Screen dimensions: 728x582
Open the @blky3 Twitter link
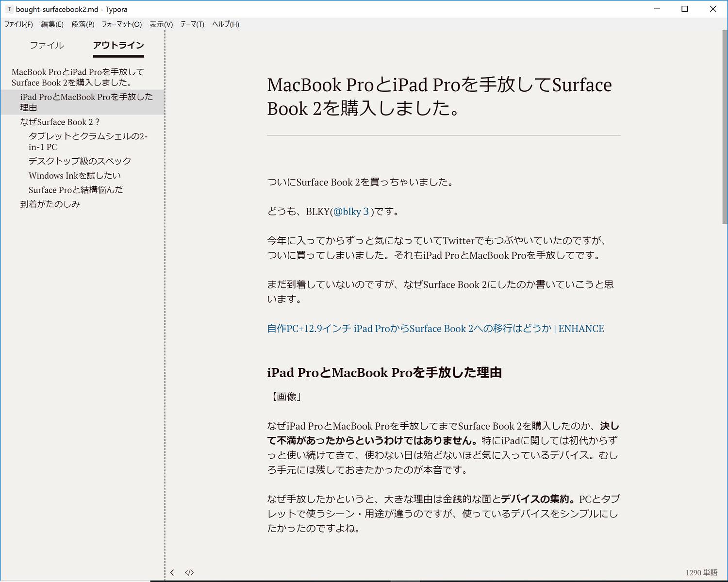pyautogui.click(x=351, y=212)
